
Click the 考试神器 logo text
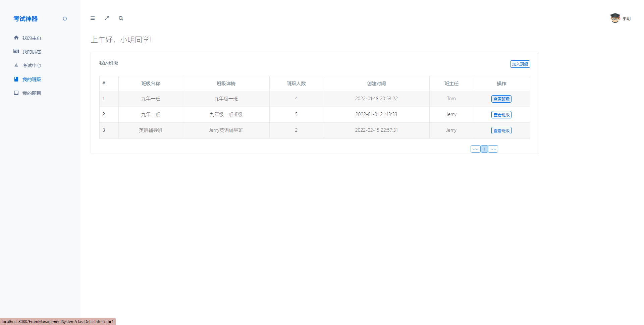tap(25, 19)
